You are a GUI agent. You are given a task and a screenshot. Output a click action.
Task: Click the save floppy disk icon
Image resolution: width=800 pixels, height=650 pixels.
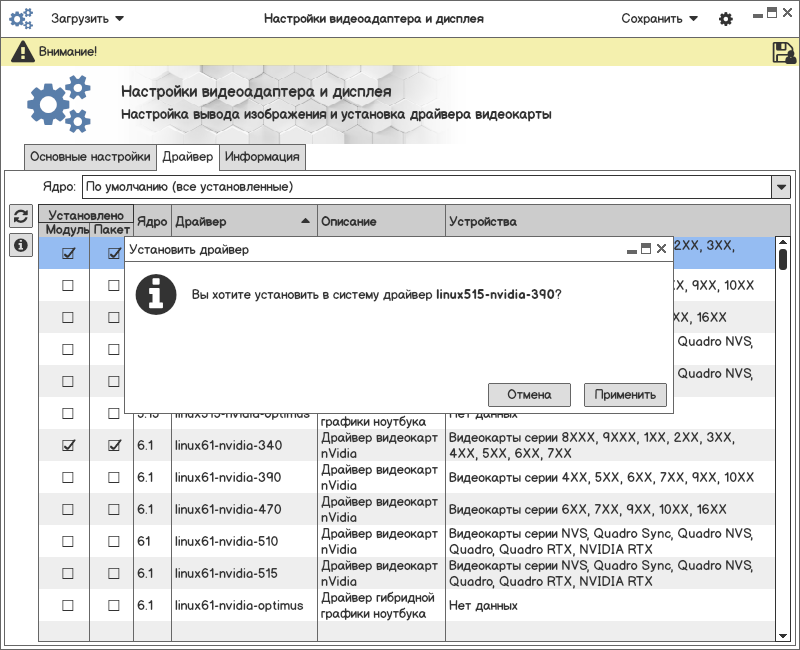pyautogui.click(x=783, y=52)
